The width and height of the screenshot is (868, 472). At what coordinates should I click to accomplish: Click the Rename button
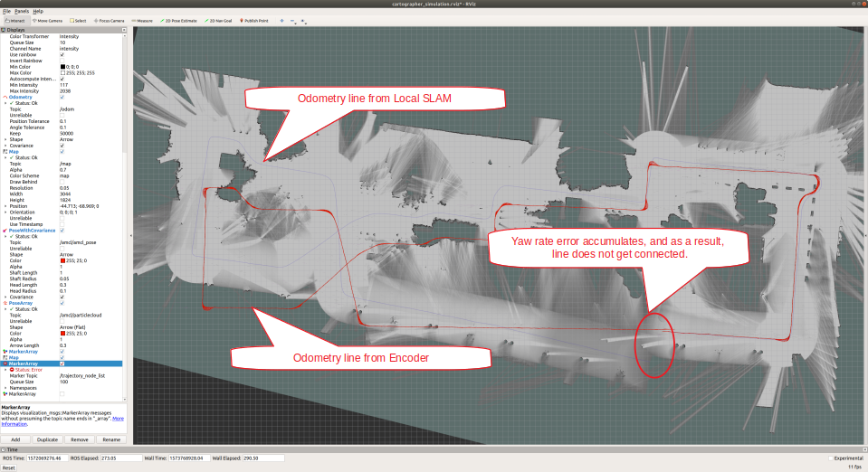tap(111, 439)
